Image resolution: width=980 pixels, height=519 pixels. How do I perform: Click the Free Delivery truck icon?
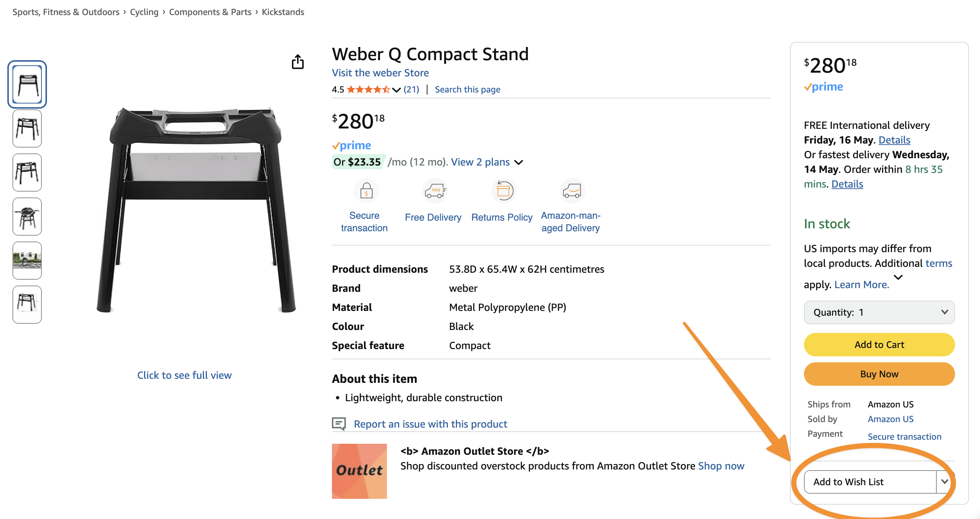(435, 191)
